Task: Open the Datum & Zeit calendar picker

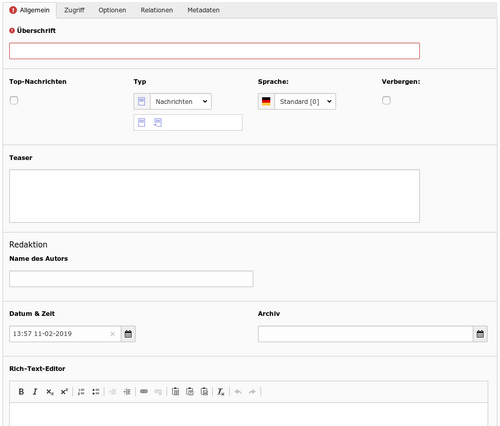Action: pyautogui.click(x=128, y=334)
